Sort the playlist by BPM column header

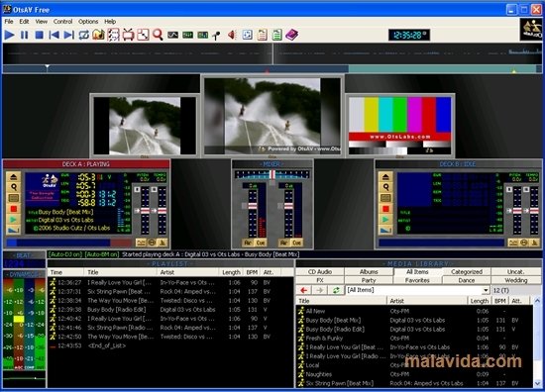252,272
